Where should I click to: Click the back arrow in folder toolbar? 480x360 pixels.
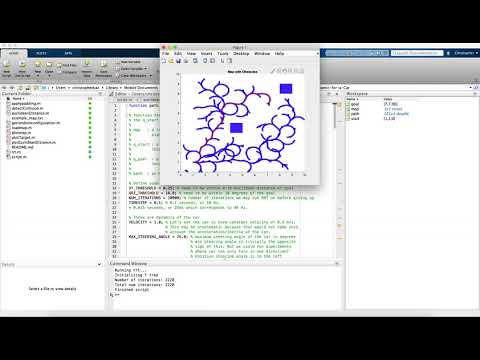[4, 88]
